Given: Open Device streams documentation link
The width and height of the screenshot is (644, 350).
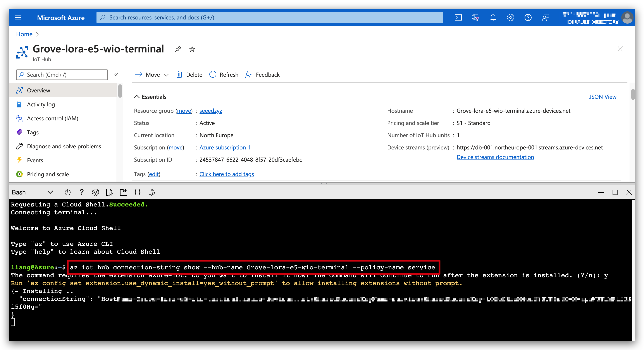Looking at the screenshot, I should (495, 157).
